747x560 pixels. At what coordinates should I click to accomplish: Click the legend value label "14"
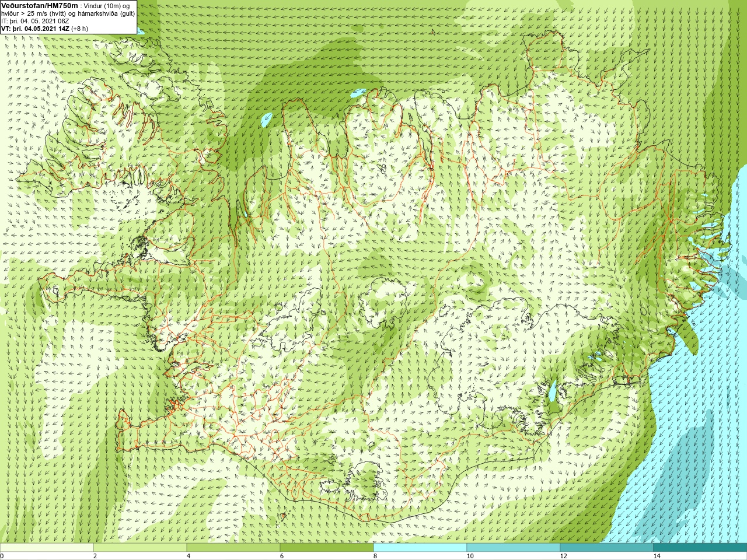[657, 556]
